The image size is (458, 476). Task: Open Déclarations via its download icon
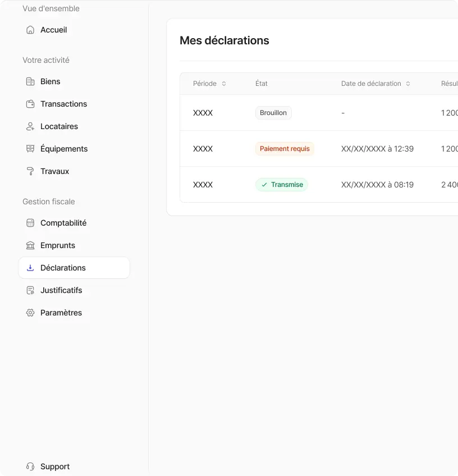pos(30,268)
